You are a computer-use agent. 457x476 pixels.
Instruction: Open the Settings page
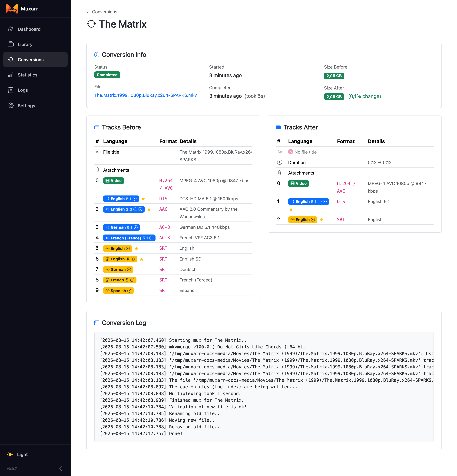(x=35, y=106)
